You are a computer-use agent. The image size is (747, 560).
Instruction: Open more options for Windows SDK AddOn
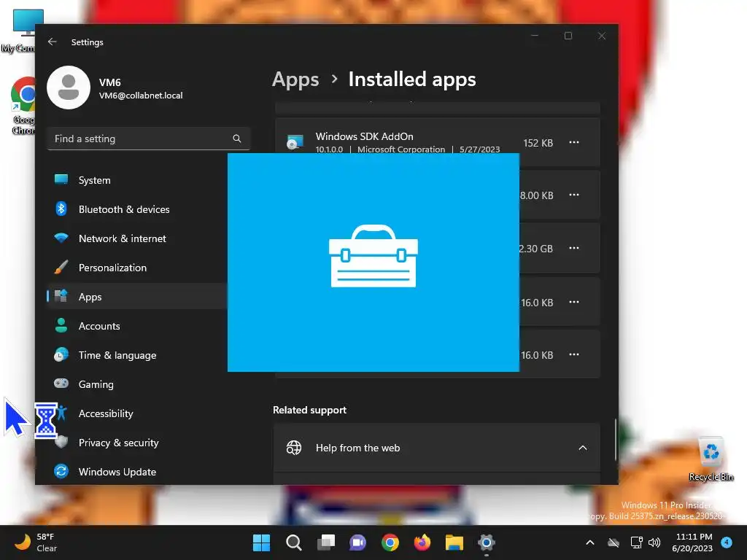574,142
